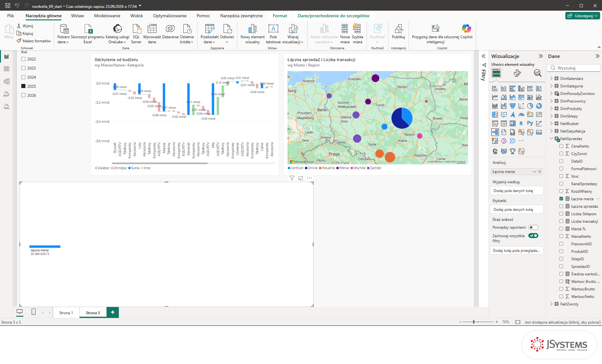Select the R script visual icon
The width and height of the screenshot is (602, 364).
(521, 123)
